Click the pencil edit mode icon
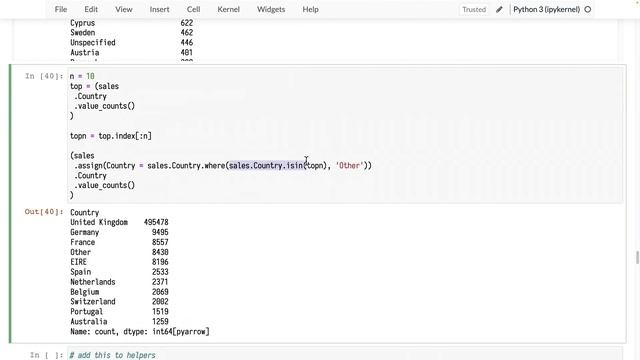Screen dimensions: 640x360 tap(499, 9)
